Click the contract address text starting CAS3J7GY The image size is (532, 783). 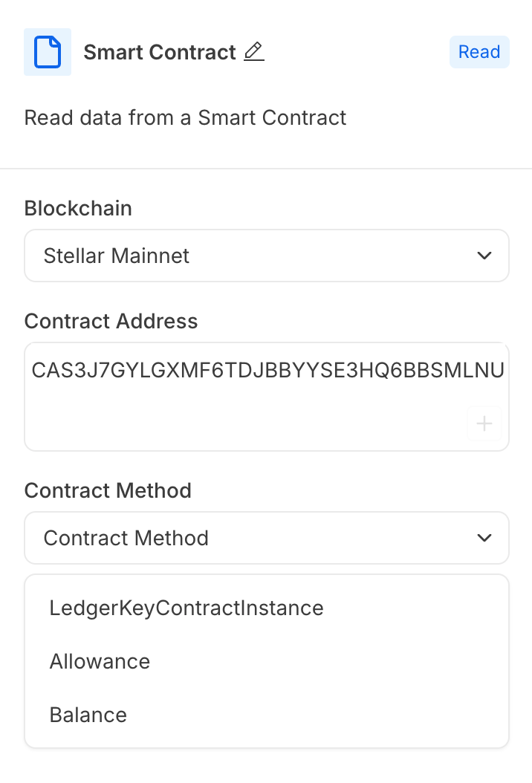point(267,371)
